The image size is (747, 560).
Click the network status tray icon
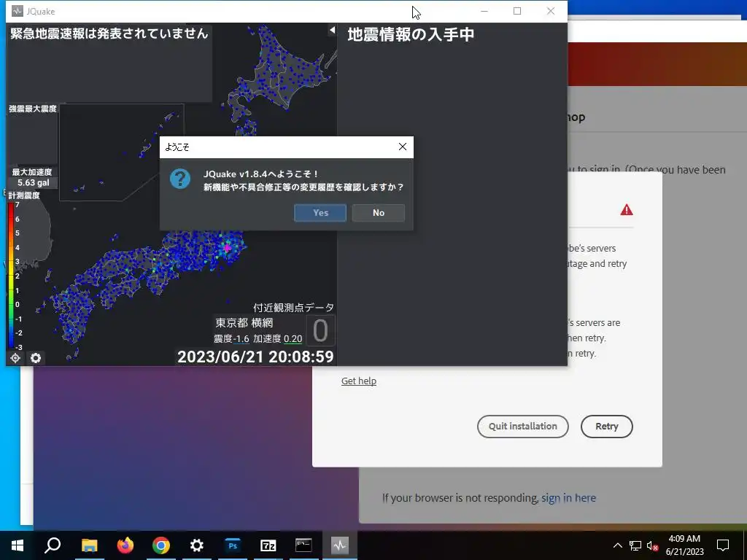click(x=635, y=545)
